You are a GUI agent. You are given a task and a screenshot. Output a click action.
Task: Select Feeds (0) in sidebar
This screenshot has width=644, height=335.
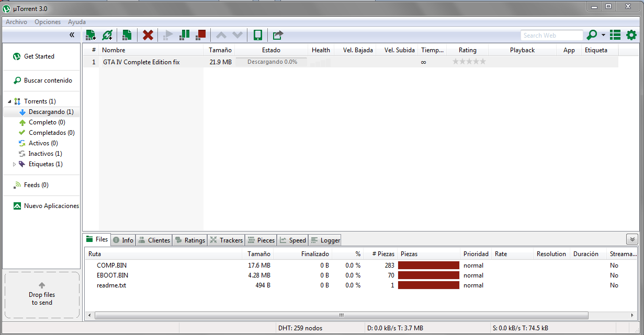coord(36,185)
